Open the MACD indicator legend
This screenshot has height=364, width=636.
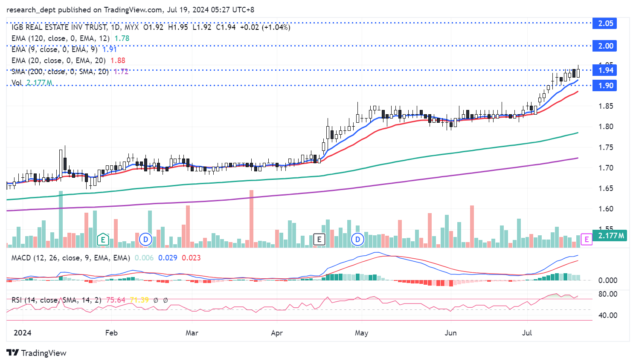[x=70, y=258]
